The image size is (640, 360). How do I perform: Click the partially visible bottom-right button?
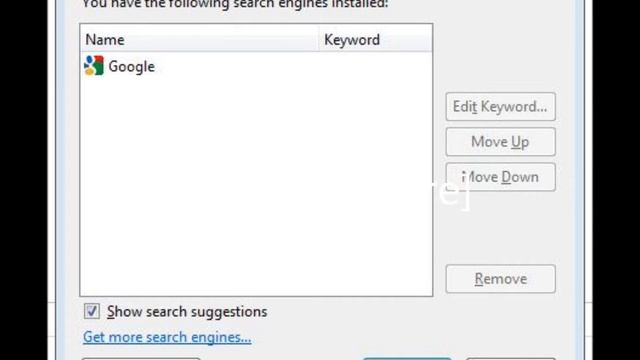[x=511, y=358]
